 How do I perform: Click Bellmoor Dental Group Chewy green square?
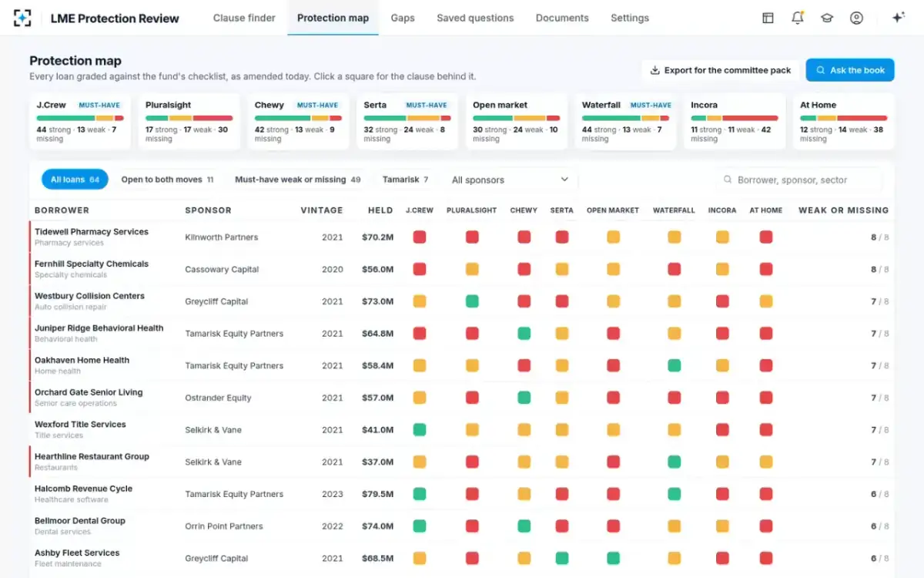pos(524,526)
